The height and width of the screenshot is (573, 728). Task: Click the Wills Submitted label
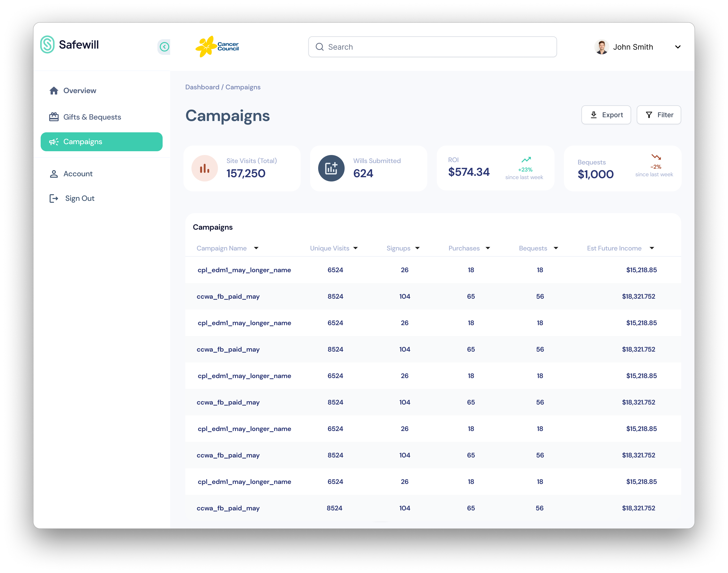(x=377, y=161)
